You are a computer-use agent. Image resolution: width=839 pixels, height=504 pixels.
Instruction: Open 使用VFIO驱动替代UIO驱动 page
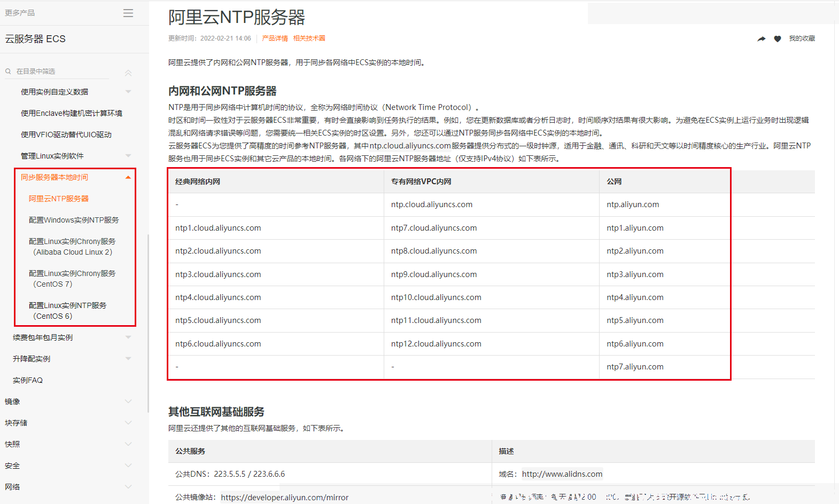(66, 135)
